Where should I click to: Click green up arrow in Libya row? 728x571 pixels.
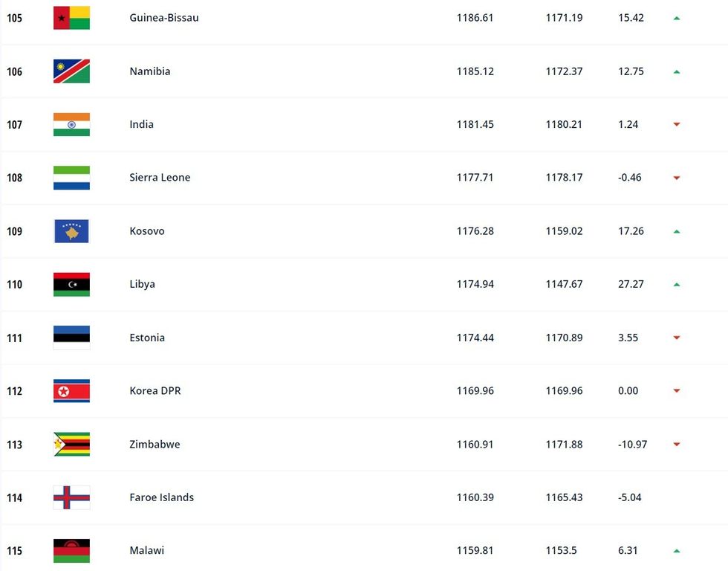pos(677,285)
